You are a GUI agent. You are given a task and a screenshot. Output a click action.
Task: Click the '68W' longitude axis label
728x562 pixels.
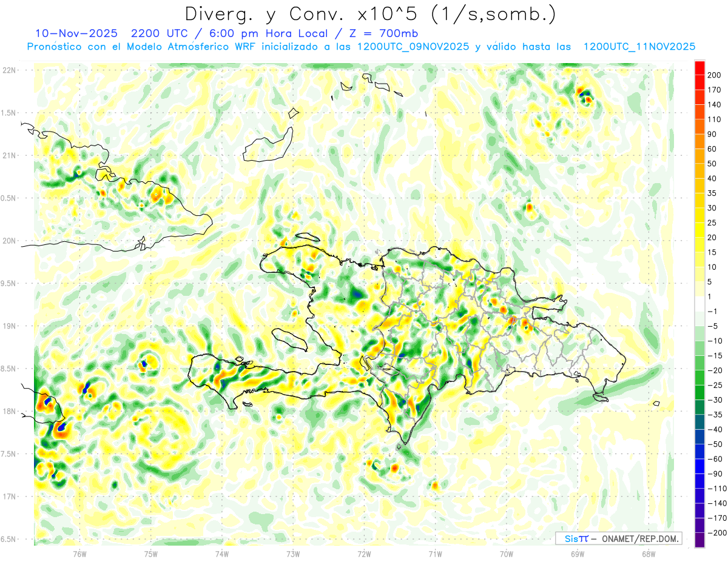649,554
